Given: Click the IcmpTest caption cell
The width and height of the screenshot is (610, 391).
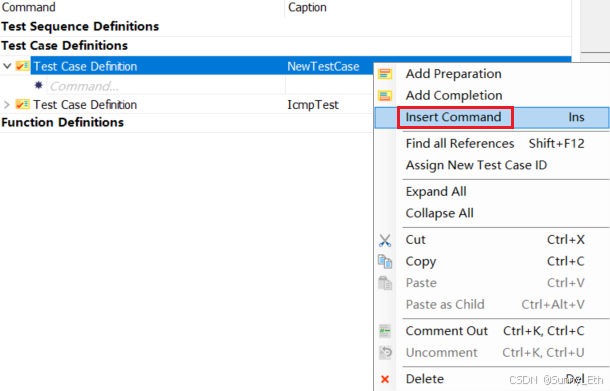Looking at the screenshot, I should (313, 104).
